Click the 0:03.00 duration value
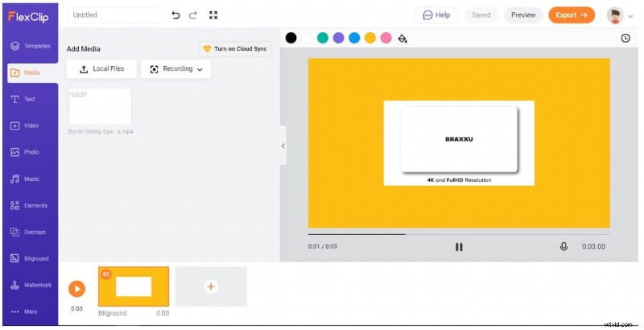 (x=593, y=246)
